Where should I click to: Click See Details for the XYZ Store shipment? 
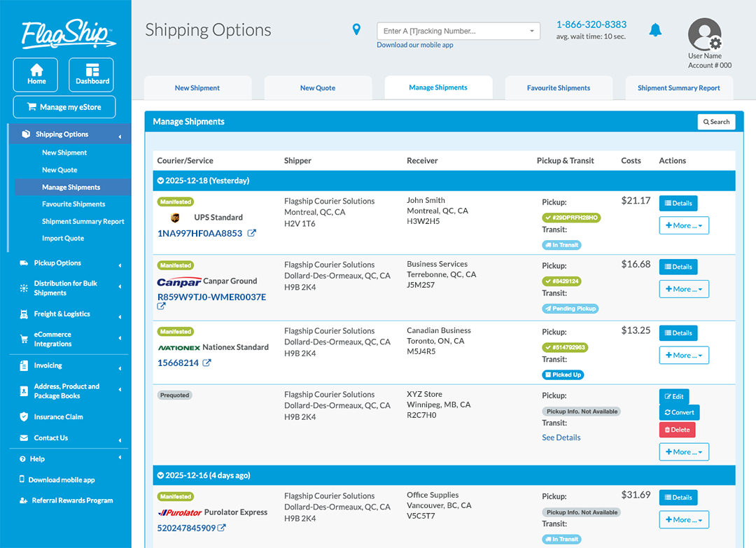point(561,437)
